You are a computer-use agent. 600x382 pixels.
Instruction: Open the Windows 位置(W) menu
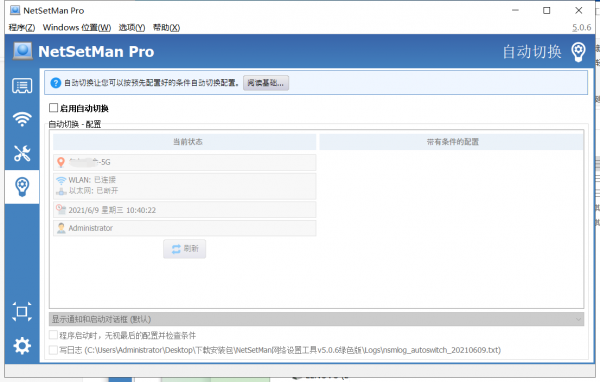click(77, 28)
